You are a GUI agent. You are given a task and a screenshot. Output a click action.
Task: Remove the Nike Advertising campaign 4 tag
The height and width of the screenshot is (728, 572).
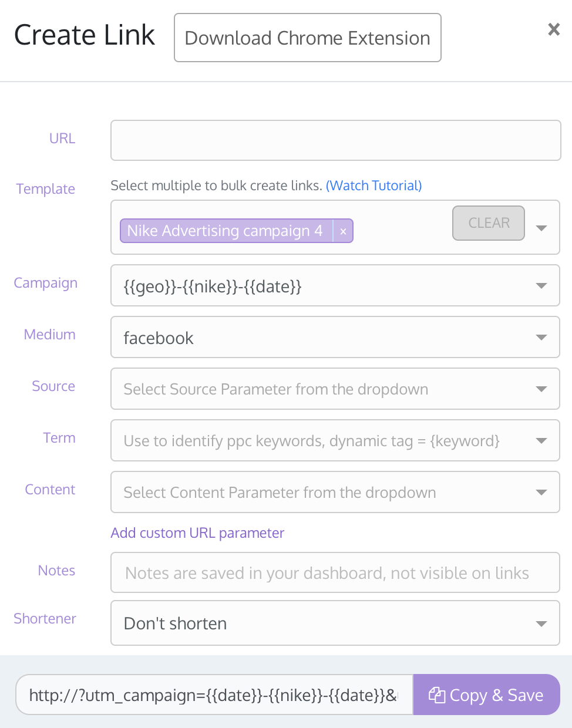(343, 231)
